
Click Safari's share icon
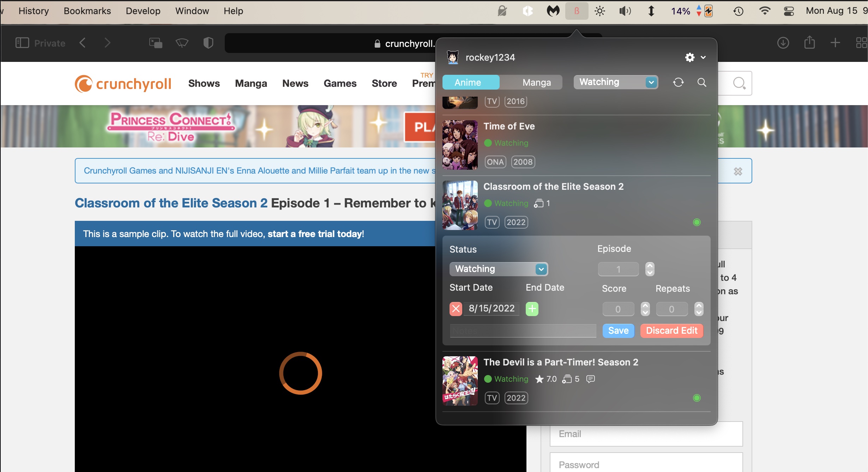coord(809,43)
